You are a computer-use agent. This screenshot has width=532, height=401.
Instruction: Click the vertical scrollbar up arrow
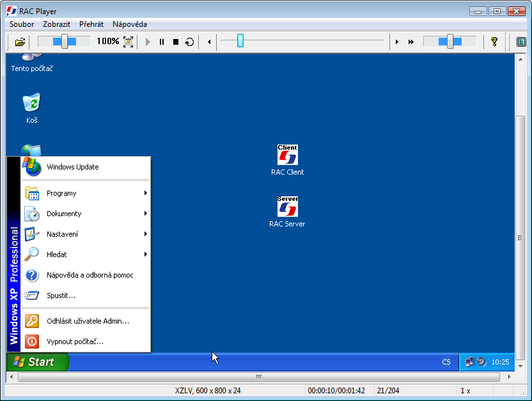pos(520,59)
